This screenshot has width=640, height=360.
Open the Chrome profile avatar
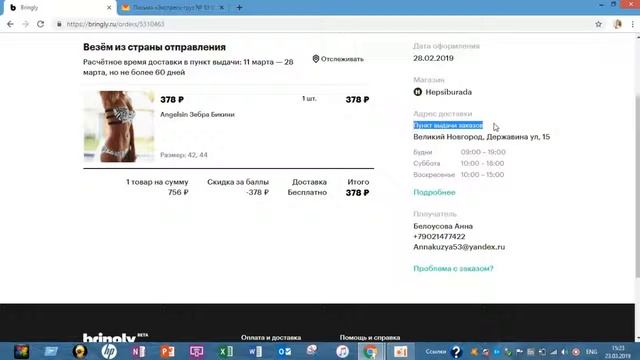[618, 24]
